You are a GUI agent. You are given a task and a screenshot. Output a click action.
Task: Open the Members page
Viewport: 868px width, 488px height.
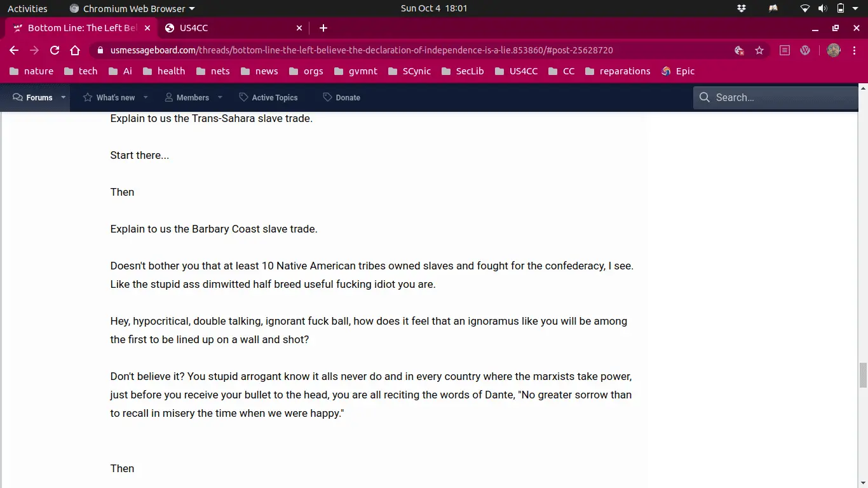point(187,97)
